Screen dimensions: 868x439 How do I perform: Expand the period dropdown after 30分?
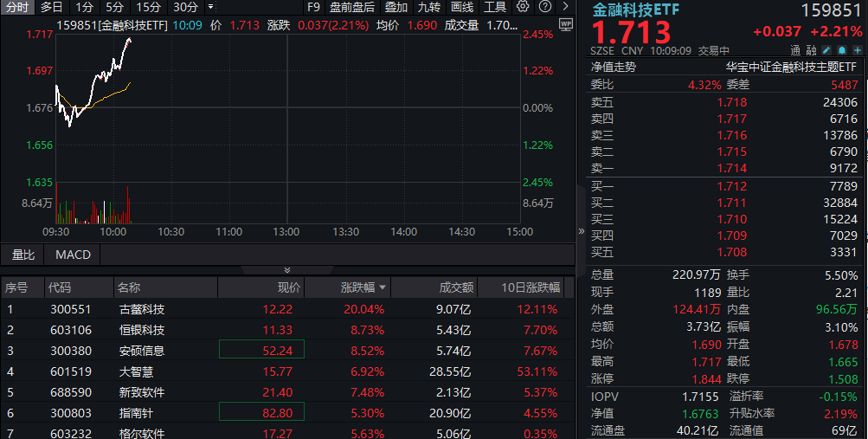coord(211,7)
